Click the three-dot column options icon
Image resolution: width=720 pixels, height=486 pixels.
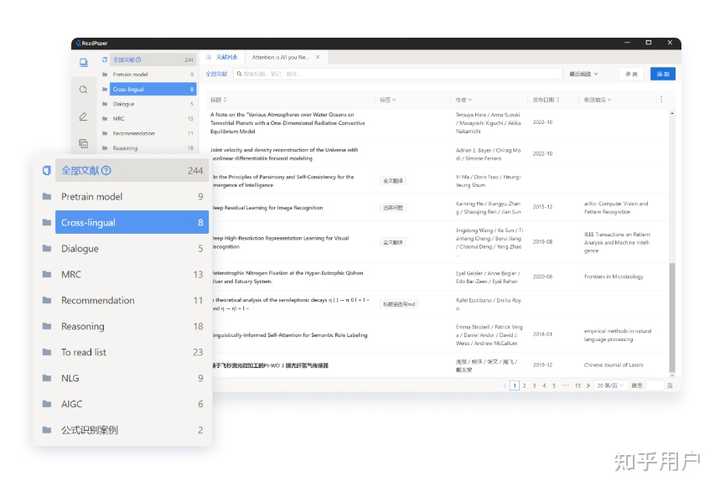click(661, 100)
